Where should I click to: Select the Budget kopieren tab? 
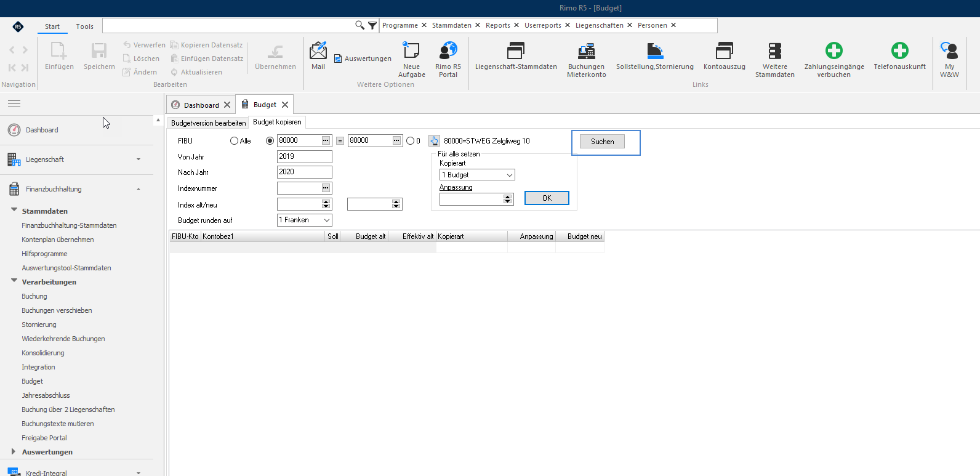click(x=277, y=122)
